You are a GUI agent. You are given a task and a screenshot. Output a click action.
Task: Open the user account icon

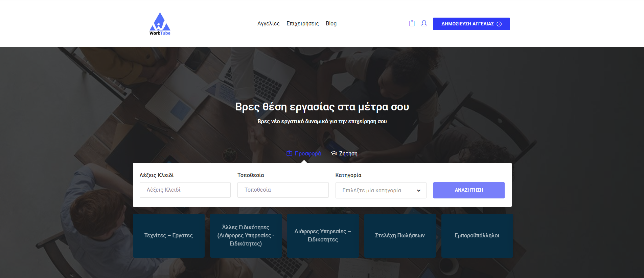[x=424, y=23]
